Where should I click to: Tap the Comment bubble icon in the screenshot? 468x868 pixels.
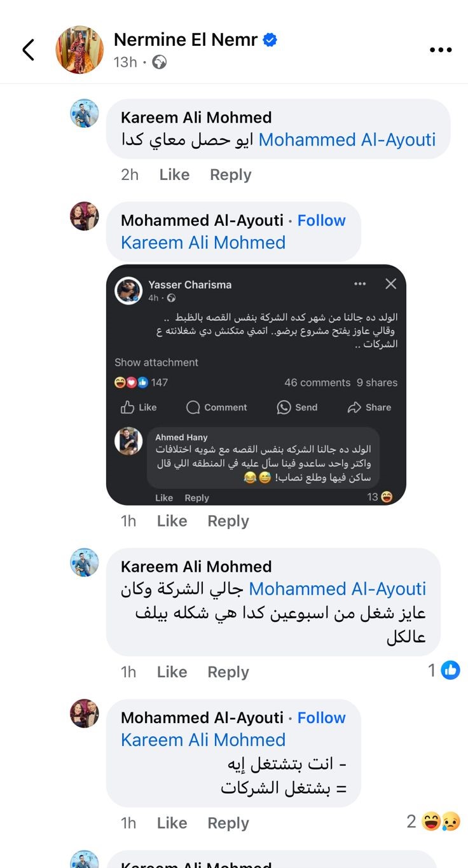(x=193, y=408)
